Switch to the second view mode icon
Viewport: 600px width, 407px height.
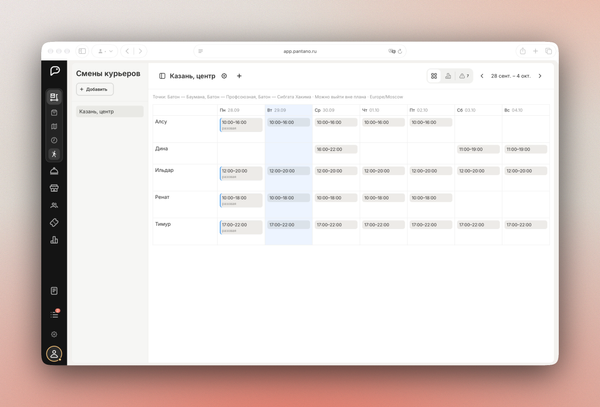(x=448, y=76)
